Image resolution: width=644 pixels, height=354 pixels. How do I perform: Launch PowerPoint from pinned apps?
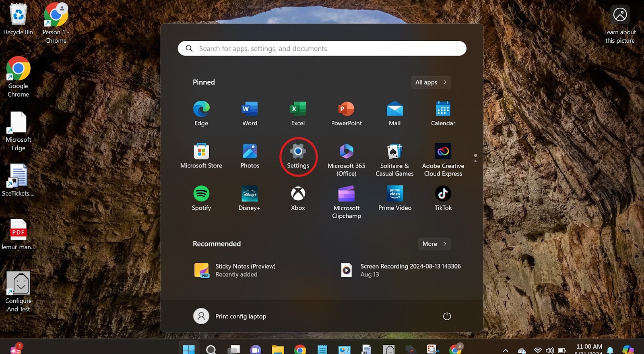click(347, 114)
